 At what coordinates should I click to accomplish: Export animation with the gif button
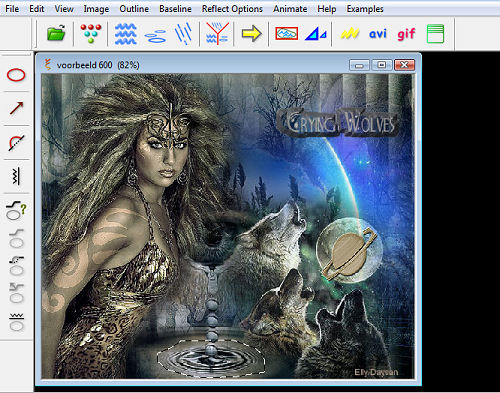[x=406, y=34]
